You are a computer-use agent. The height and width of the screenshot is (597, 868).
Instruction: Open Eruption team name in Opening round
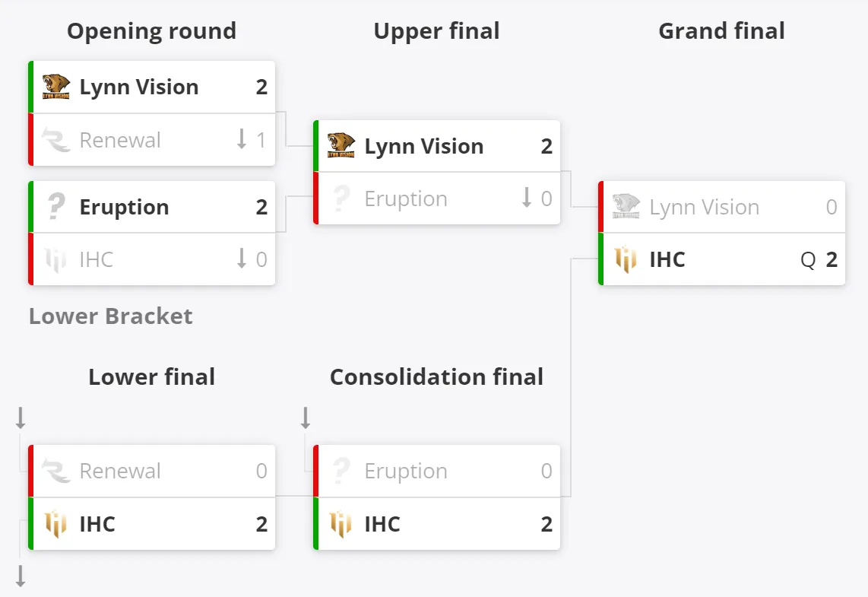[x=124, y=207]
